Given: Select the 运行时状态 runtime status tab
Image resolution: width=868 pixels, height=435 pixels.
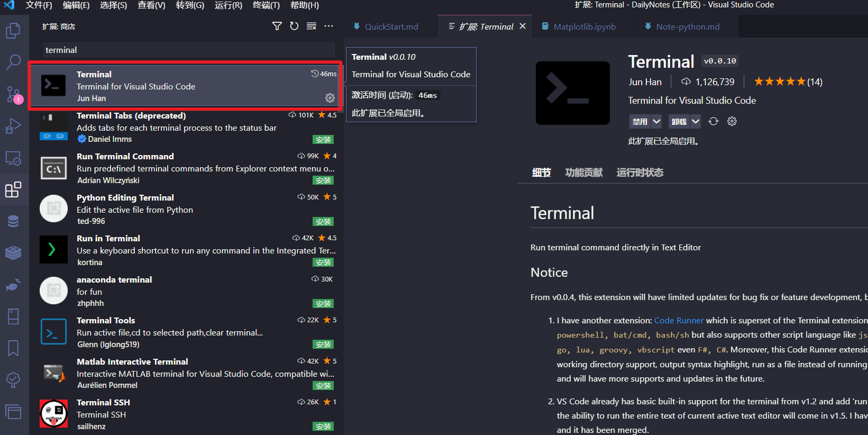Looking at the screenshot, I should point(640,173).
